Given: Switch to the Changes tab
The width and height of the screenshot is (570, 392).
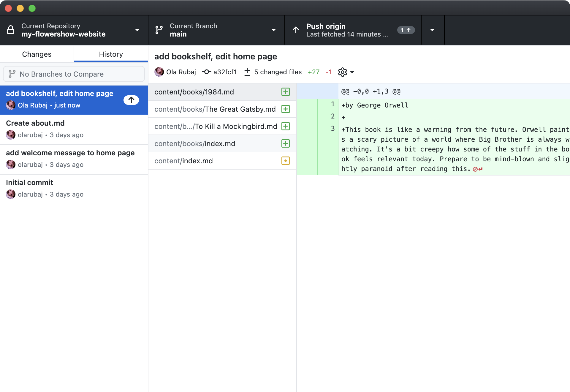Looking at the screenshot, I should (x=37, y=54).
